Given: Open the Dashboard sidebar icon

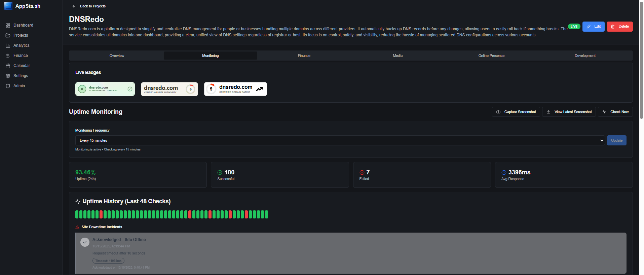Looking at the screenshot, I should (8, 25).
